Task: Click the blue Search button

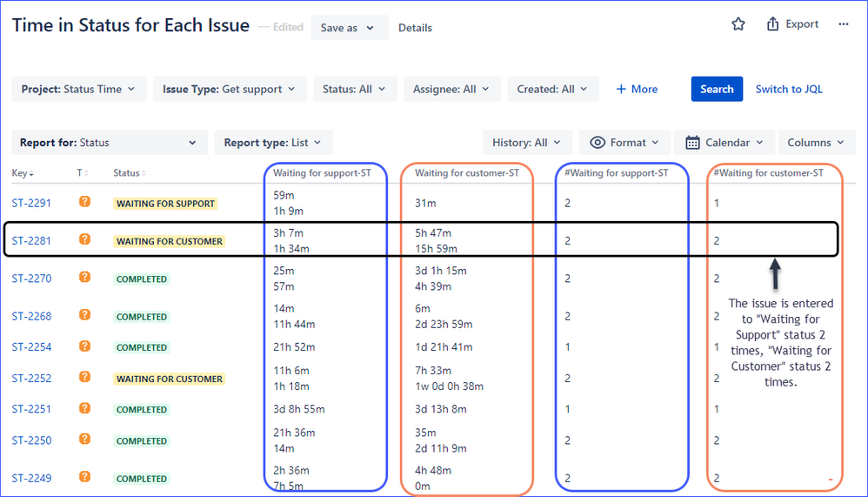Action: click(x=717, y=89)
